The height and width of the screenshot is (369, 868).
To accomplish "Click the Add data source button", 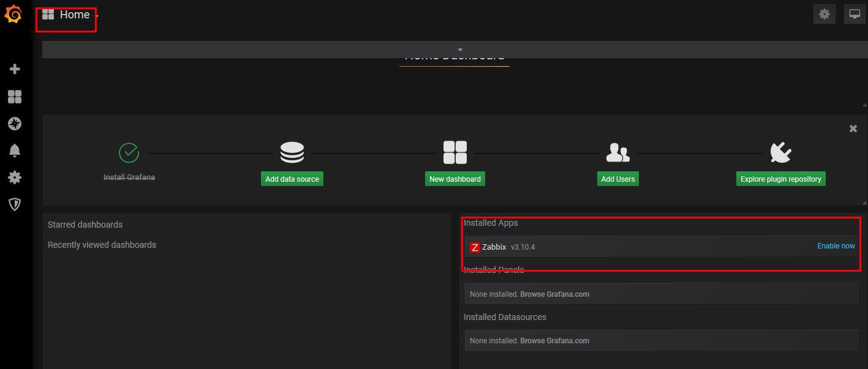I will pos(292,179).
